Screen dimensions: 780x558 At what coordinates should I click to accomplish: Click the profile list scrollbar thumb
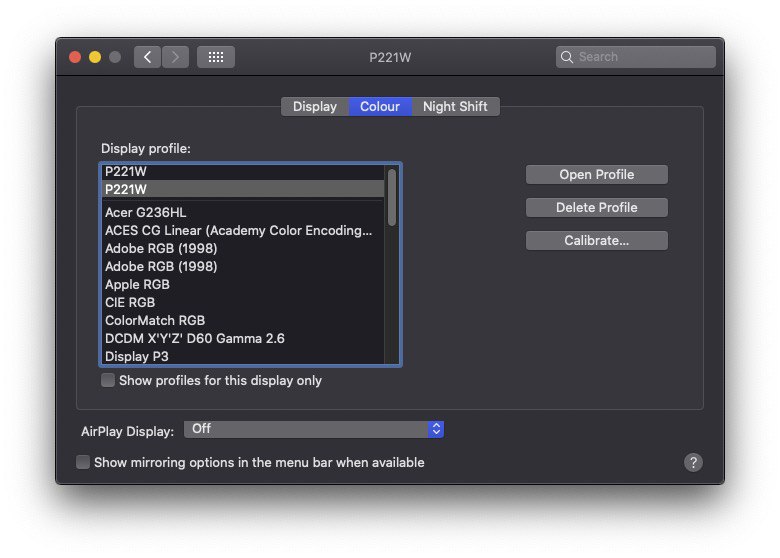tap(392, 197)
